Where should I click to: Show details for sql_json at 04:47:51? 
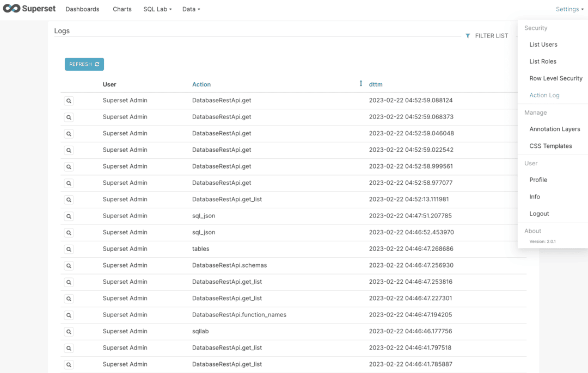[x=69, y=216]
